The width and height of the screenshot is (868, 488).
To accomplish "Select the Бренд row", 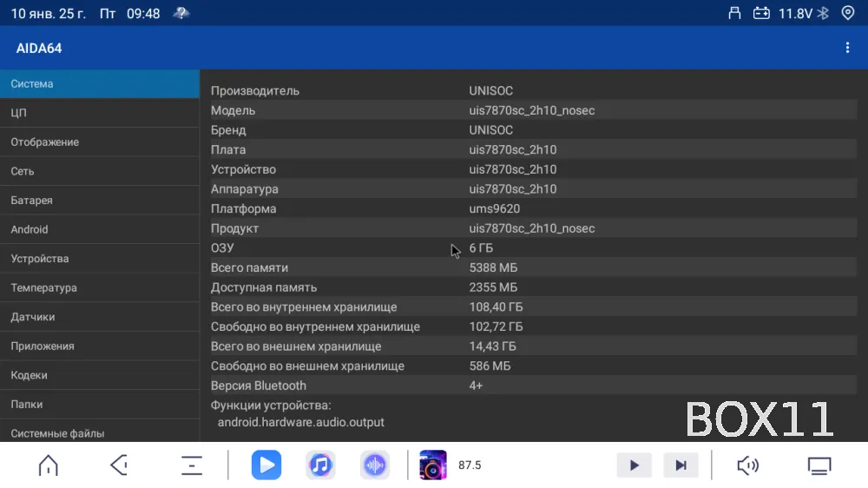I will (534, 130).
